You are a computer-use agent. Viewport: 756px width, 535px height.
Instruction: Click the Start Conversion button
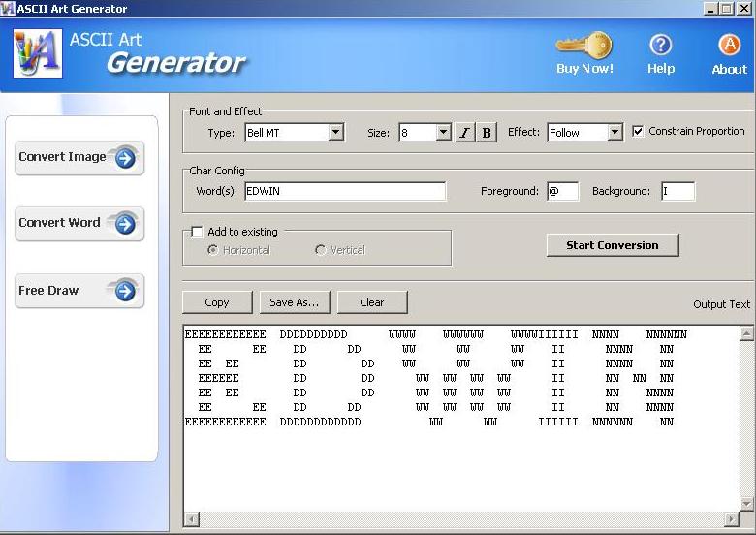[613, 245]
